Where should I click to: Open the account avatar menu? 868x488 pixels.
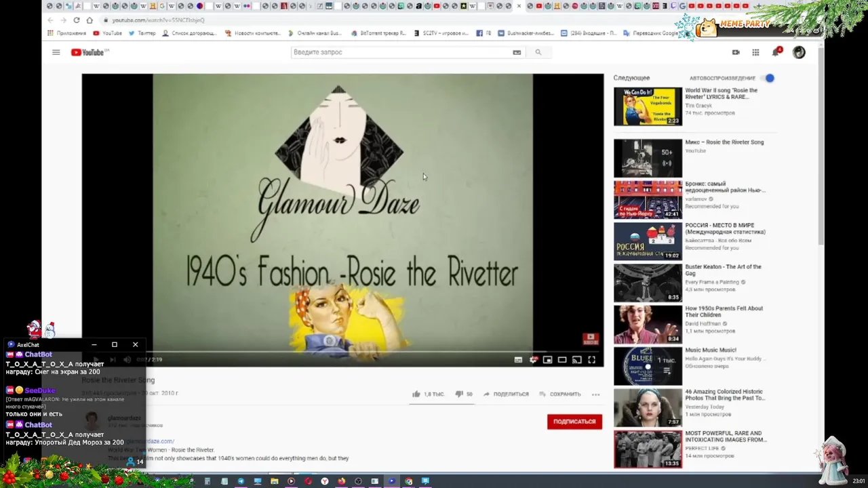[x=799, y=52]
